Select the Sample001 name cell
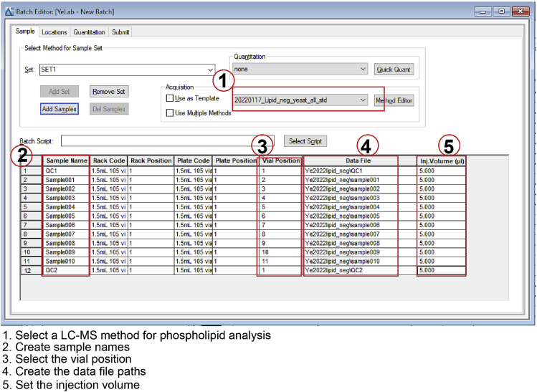The width and height of the screenshot is (537, 392). click(x=66, y=180)
